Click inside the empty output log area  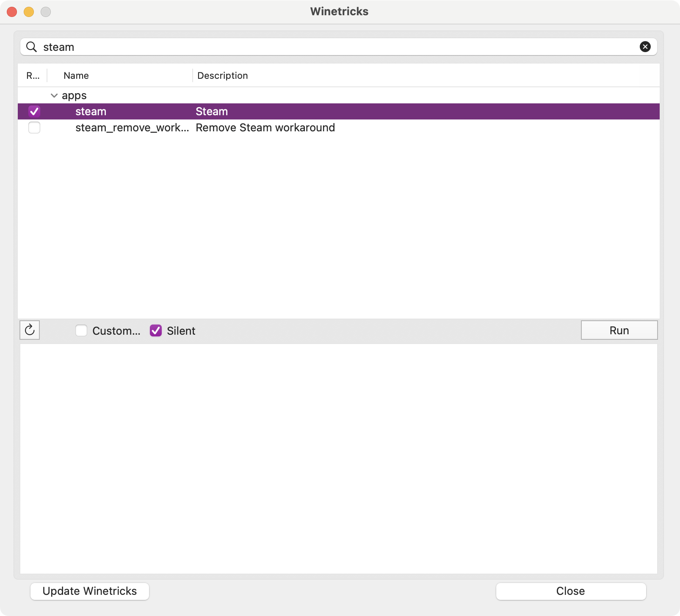[339, 458]
